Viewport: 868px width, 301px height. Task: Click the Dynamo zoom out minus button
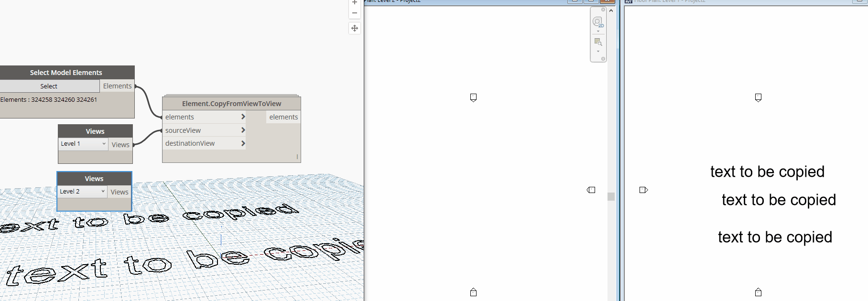coord(355,13)
